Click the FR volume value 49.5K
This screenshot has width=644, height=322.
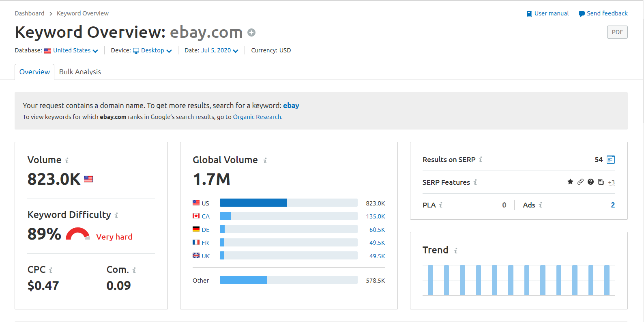[x=377, y=243]
